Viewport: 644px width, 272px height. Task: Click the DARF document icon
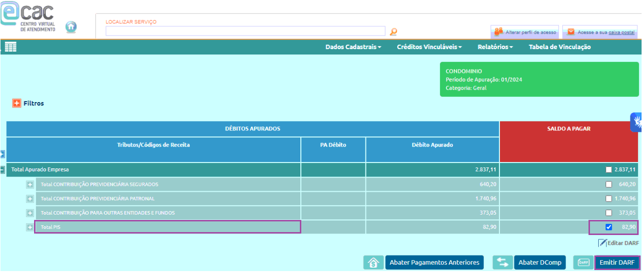[583, 262]
